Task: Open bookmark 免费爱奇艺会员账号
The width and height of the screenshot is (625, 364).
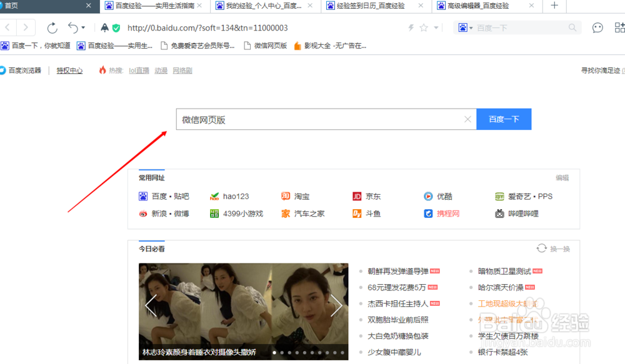Action: click(x=197, y=46)
